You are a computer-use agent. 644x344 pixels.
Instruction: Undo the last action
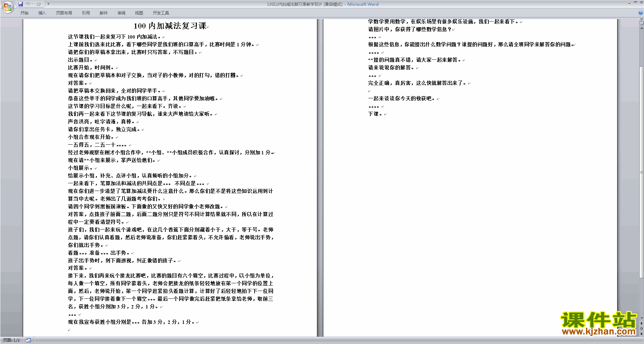tap(28, 4)
